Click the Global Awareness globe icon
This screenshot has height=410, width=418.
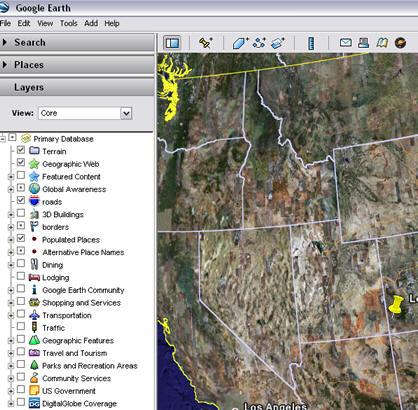click(x=34, y=189)
